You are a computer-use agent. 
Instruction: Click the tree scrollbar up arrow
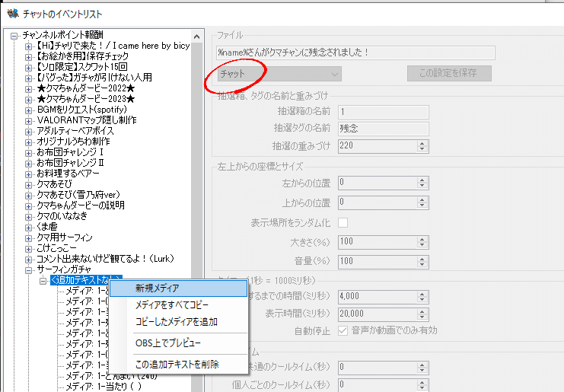coord(196,37)
